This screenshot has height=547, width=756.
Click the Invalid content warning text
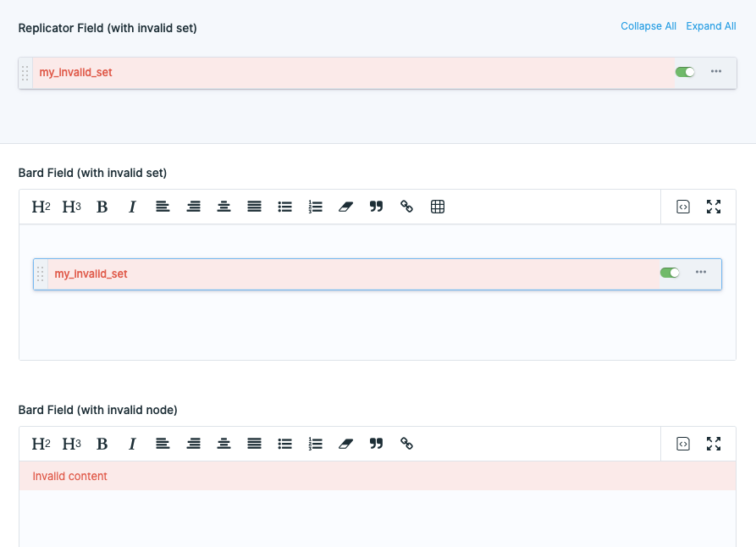click(x=69, y=476)
